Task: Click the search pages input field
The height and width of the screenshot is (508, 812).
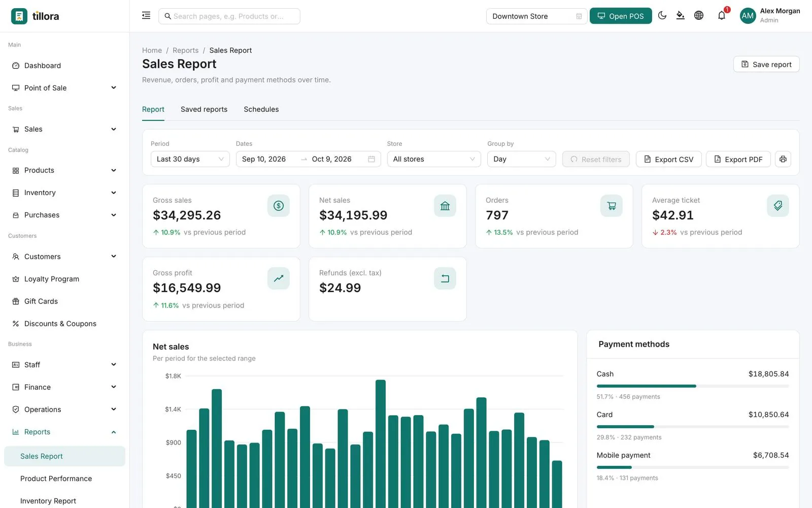Action: (229, 16)
